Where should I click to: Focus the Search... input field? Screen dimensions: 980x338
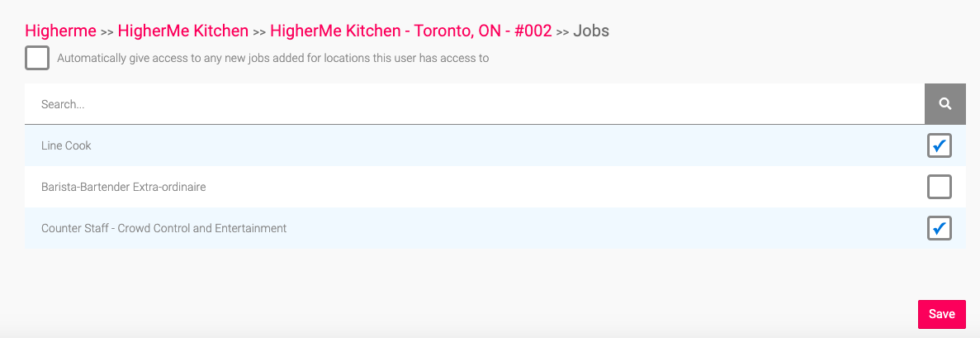point(475,104)
